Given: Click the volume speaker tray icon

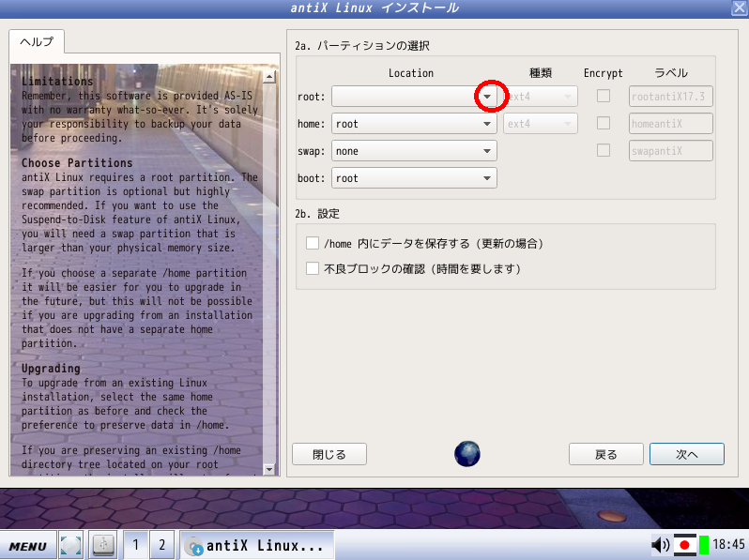Looking at the screenshot, I should click(661, 545).
